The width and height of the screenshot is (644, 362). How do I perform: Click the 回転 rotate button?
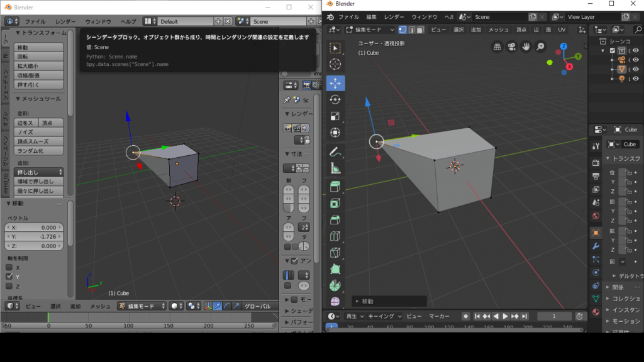point(38,57)
